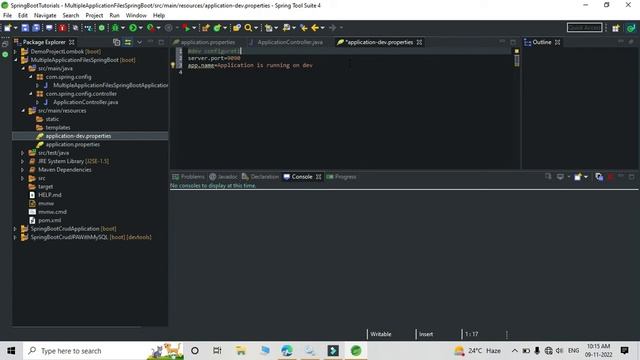Open the Search menu
This screenshot has width=640, height=360.
click(71, 15)
